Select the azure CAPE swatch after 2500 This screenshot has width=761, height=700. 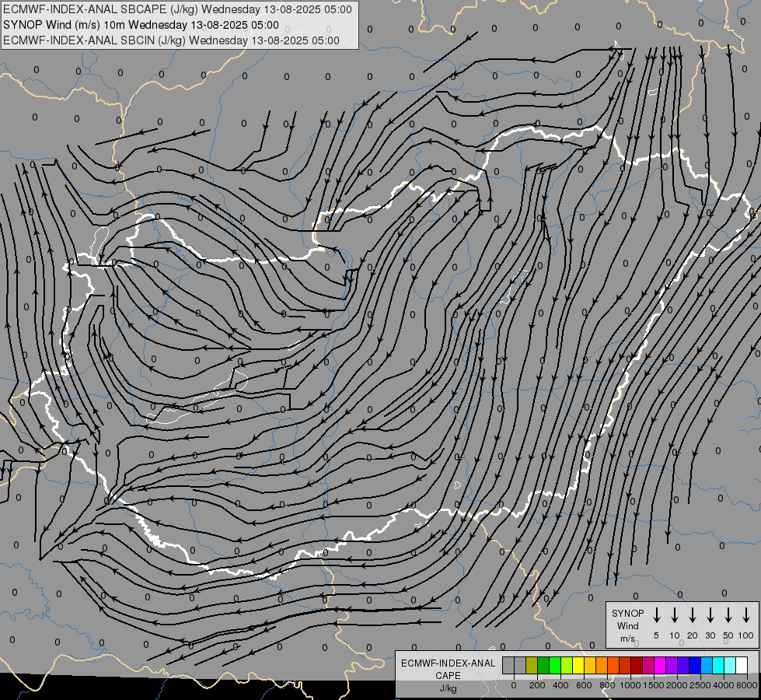706,665
